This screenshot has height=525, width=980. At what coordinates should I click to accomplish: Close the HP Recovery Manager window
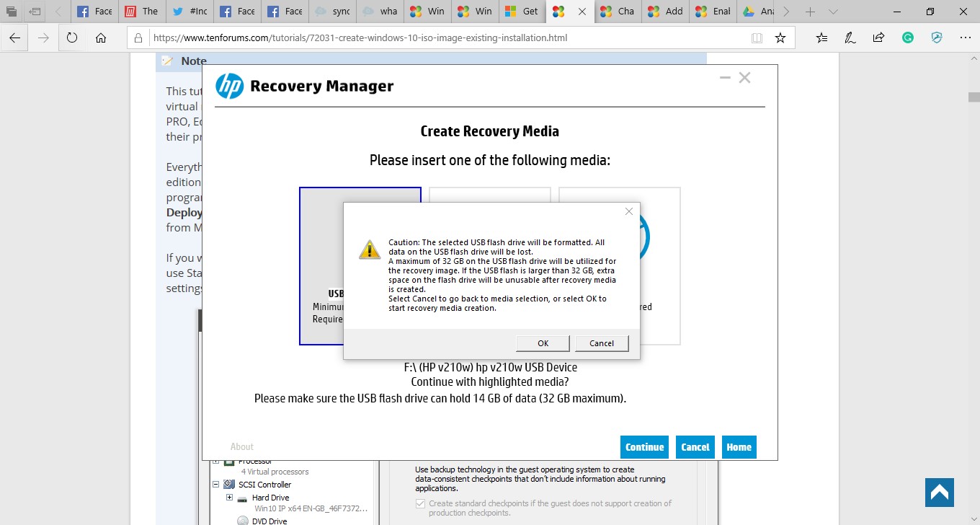(745, 77)
